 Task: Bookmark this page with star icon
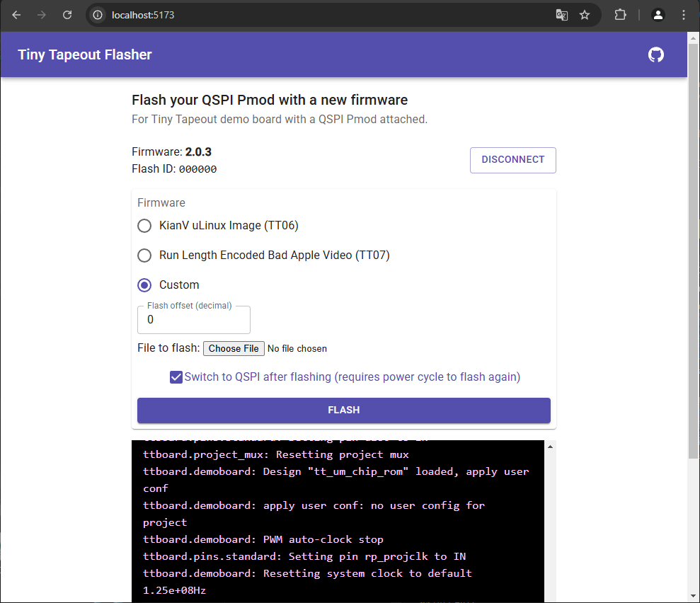coord(585,15)
